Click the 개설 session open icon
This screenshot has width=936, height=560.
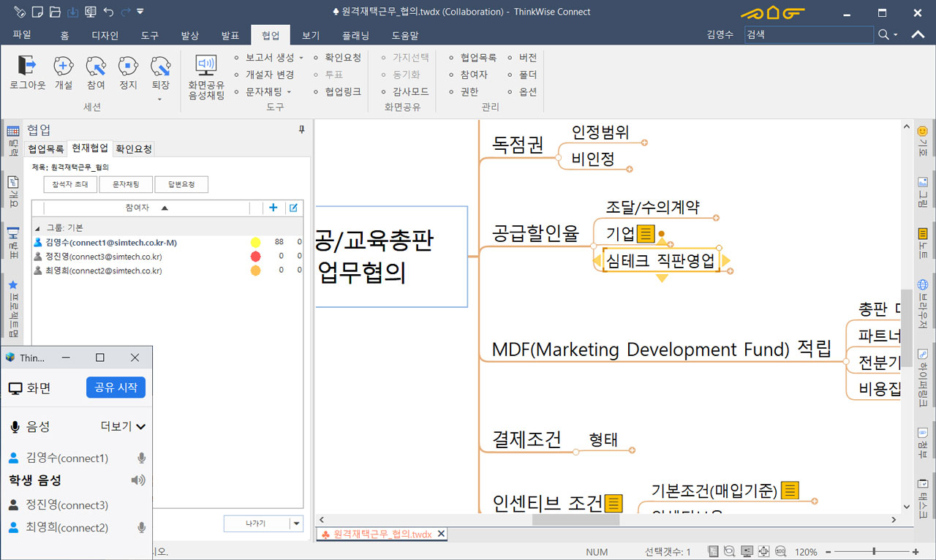(64, 67)
